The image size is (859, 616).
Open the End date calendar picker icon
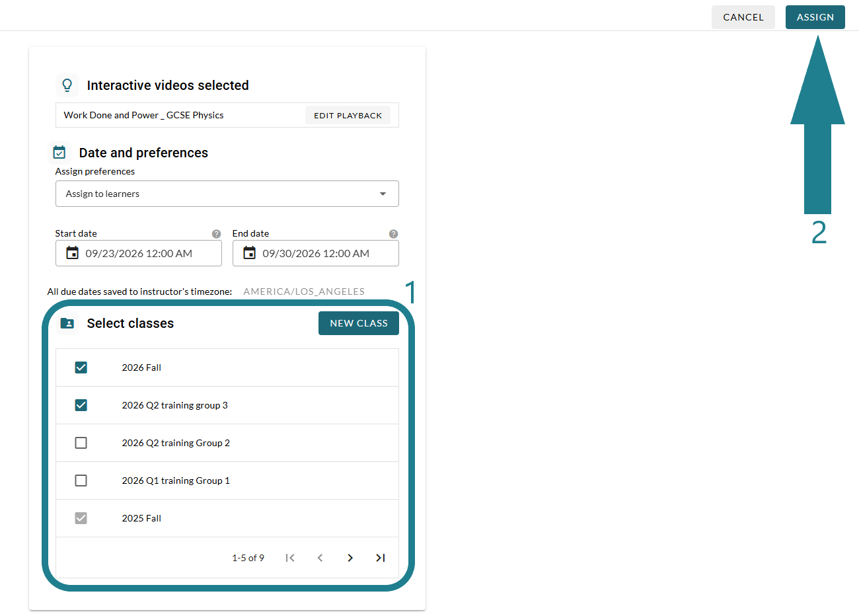[250, 253]
